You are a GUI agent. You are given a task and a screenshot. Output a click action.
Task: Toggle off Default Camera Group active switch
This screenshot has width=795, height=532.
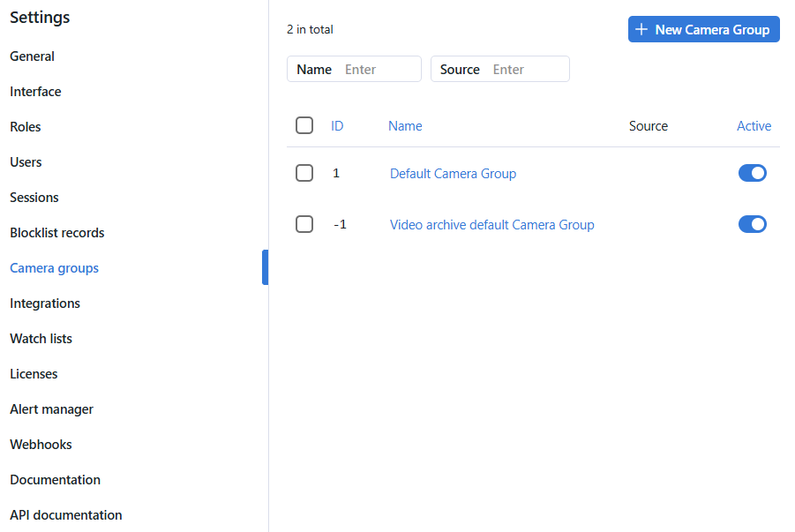(x=752, y=173)
